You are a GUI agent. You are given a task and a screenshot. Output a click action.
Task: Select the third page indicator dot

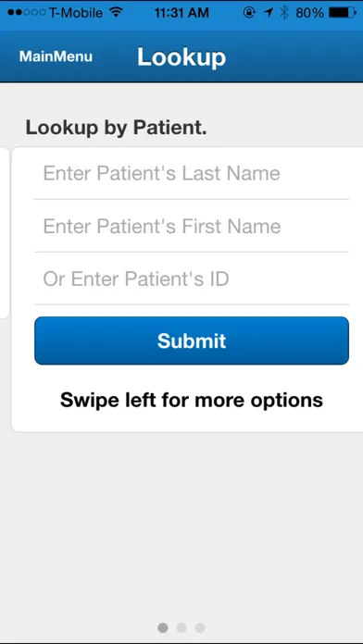click(200, 627)
